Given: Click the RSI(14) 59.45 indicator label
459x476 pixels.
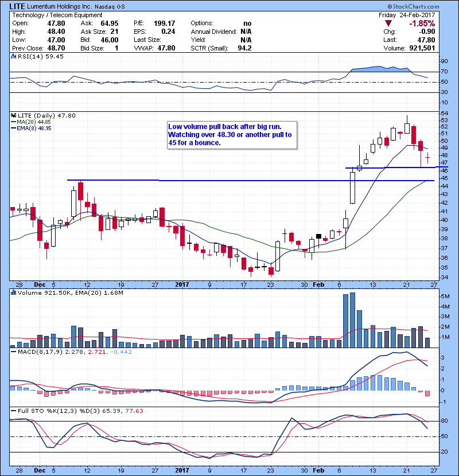Looking at the screenshot, I should (x=41, y=56).
